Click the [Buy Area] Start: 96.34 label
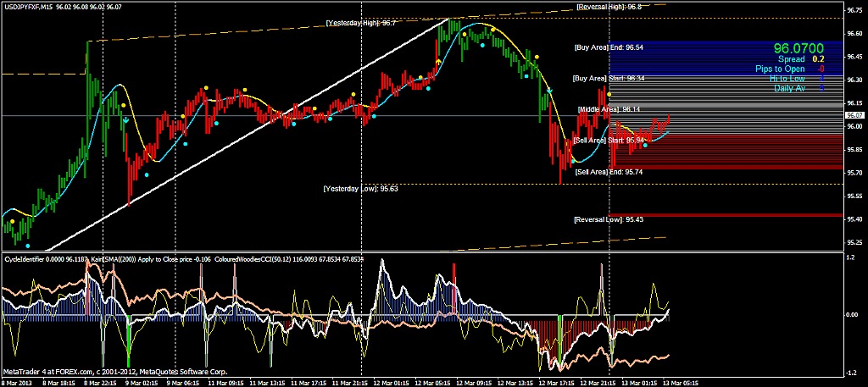The height and width of the screenshot is (387, 868). click(608, 79)
